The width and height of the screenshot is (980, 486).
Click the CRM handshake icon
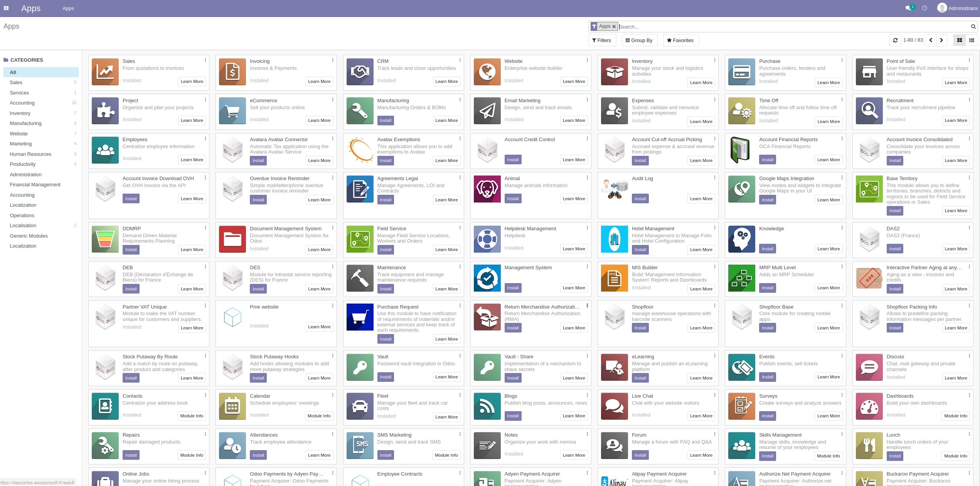[x=360, y=72]
